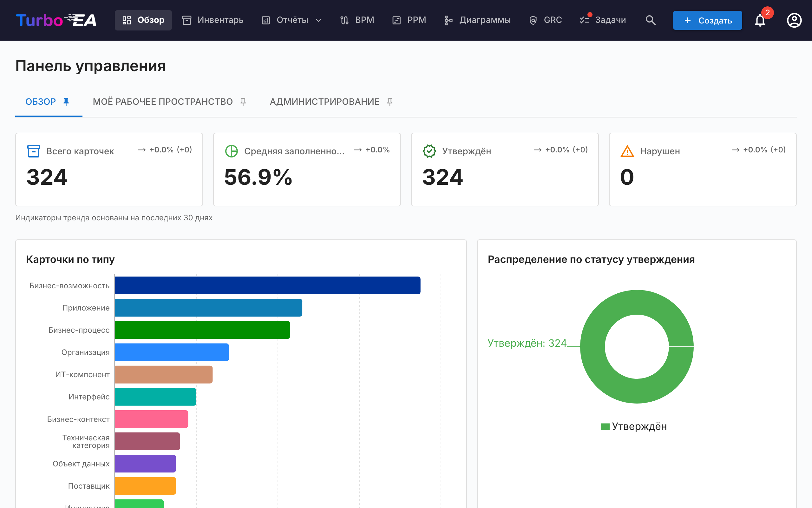
Task: Click the Утверждён 324 value
Action: [x=442, y=177]
